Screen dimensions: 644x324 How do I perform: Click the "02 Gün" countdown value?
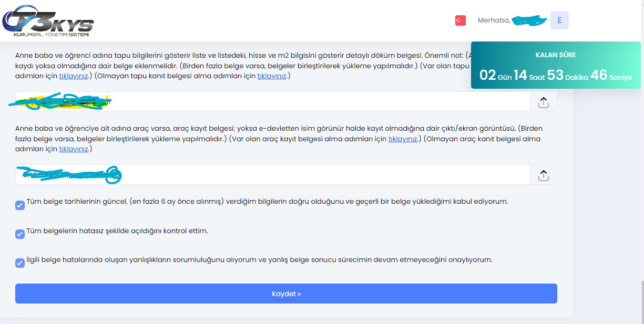[495, 76]
